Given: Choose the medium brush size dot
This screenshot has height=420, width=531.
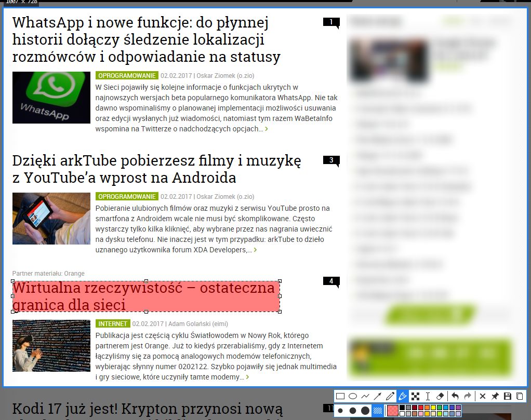Looking at the screenshot, I should pyautogui.click(x=353, y=411).
